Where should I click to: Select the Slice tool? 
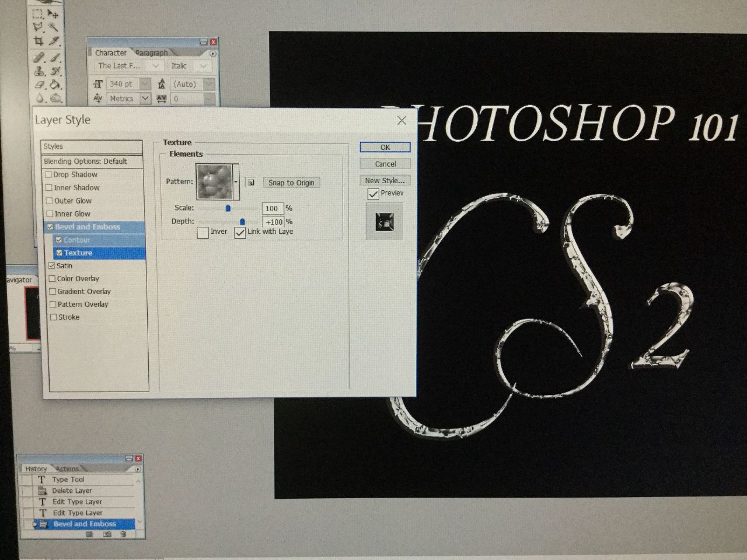[54, 41]
